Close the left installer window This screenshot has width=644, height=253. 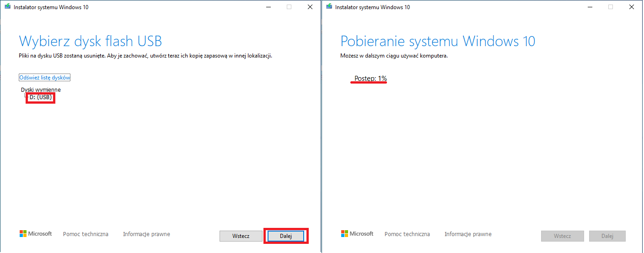(x=311, y=7)
